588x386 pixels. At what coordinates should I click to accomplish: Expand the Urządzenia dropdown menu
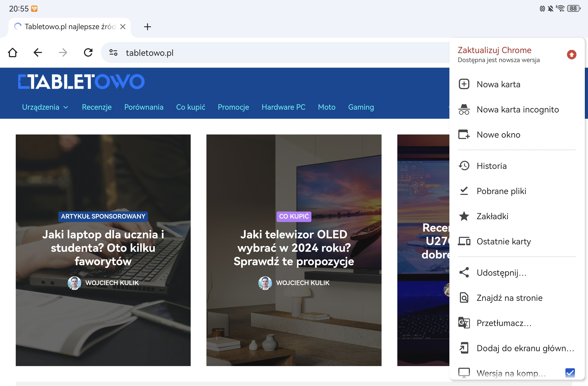45,107
